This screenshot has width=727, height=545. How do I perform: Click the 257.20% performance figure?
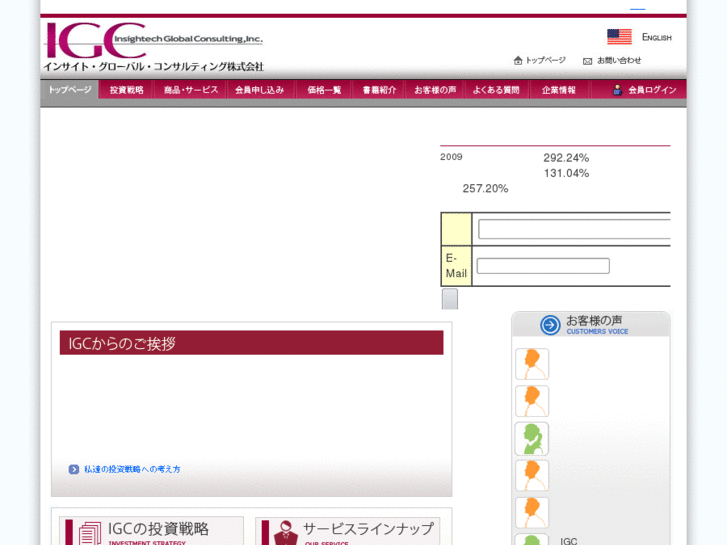click(485, 189)
